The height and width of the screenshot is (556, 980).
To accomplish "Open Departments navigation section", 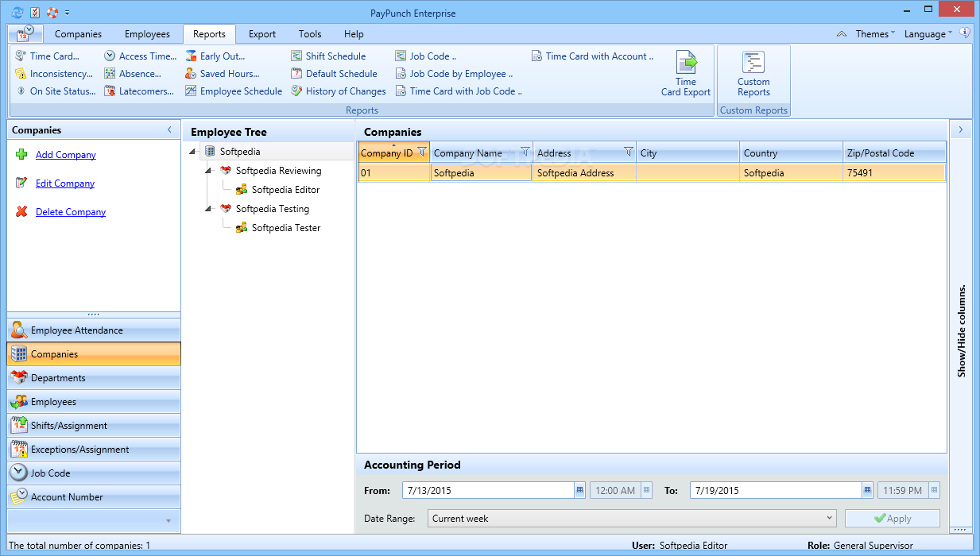I will [94, 378].
